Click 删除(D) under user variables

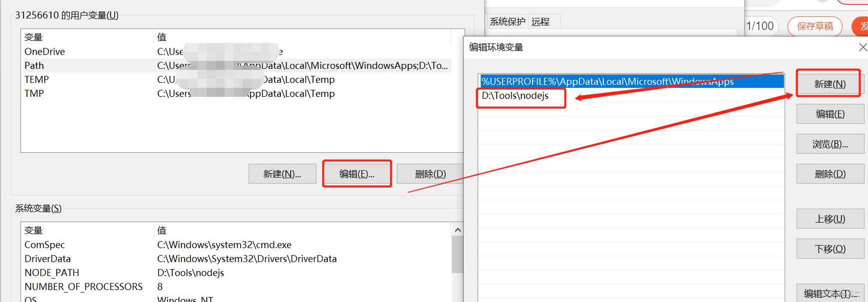point(430,174)
